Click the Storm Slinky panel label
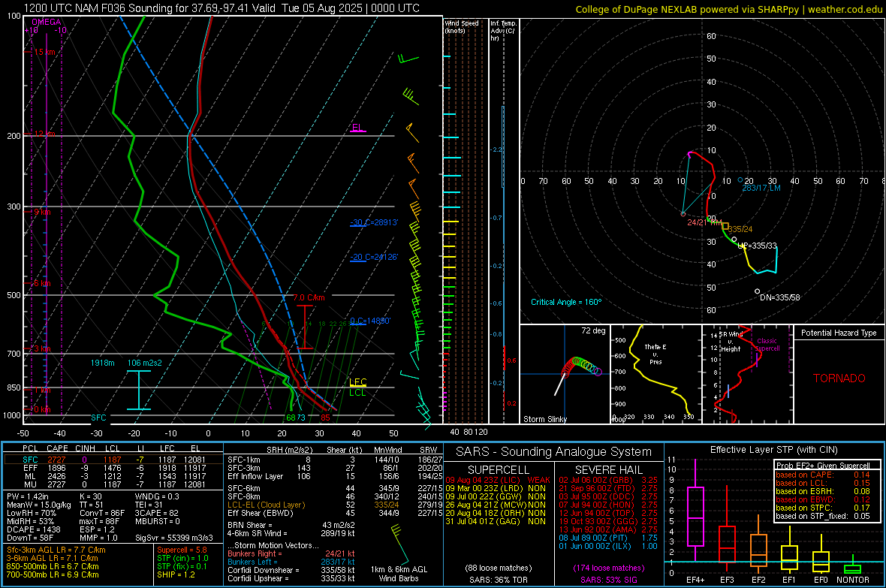Image resolution: width=886 pixels, height=588 pixels. pos(544,419)
